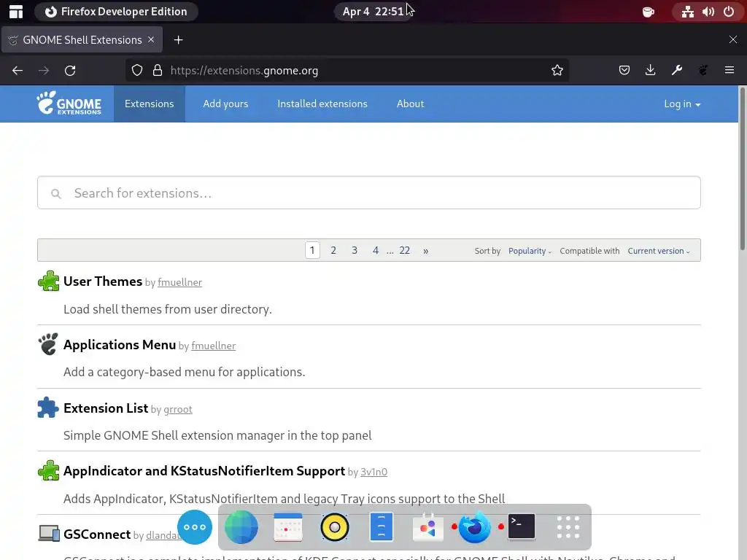This screenshot has width=747, height=560.
Task: Open the About page
Action: coord(410,104)
